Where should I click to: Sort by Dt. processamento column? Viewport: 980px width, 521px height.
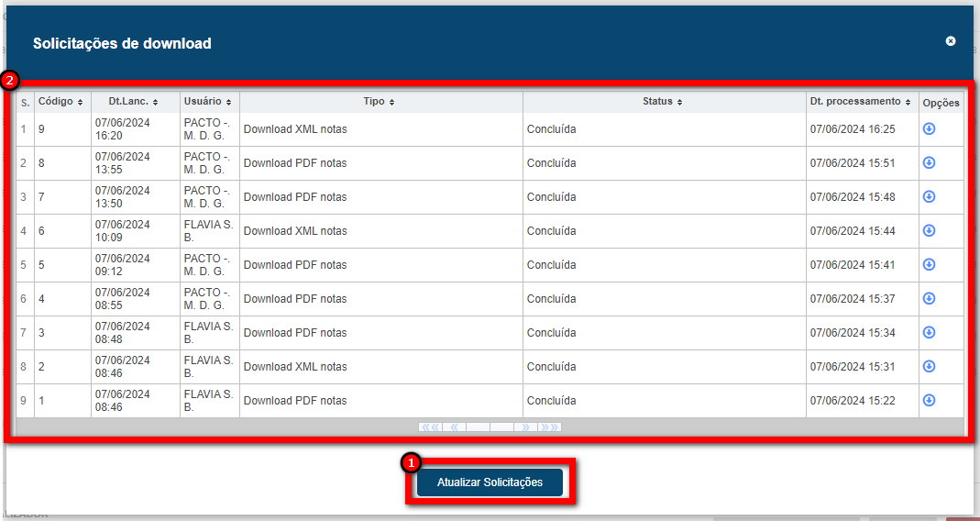coord(860,102)
